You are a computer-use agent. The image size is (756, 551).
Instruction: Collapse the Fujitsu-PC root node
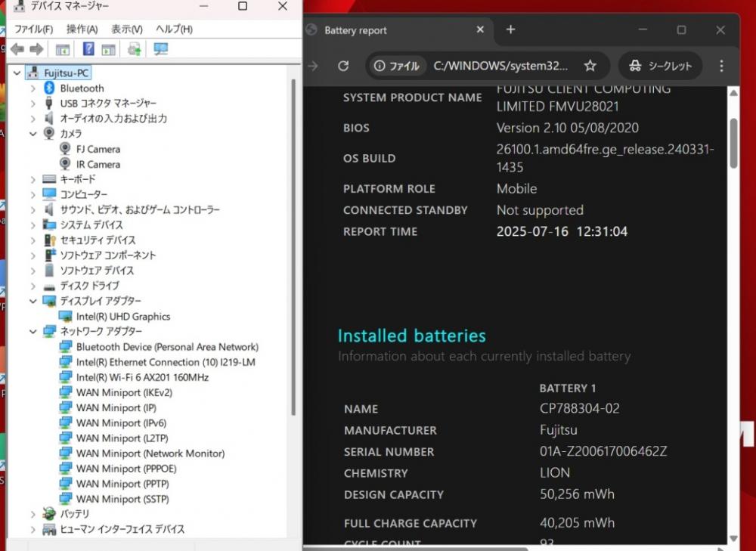(17, 73)
